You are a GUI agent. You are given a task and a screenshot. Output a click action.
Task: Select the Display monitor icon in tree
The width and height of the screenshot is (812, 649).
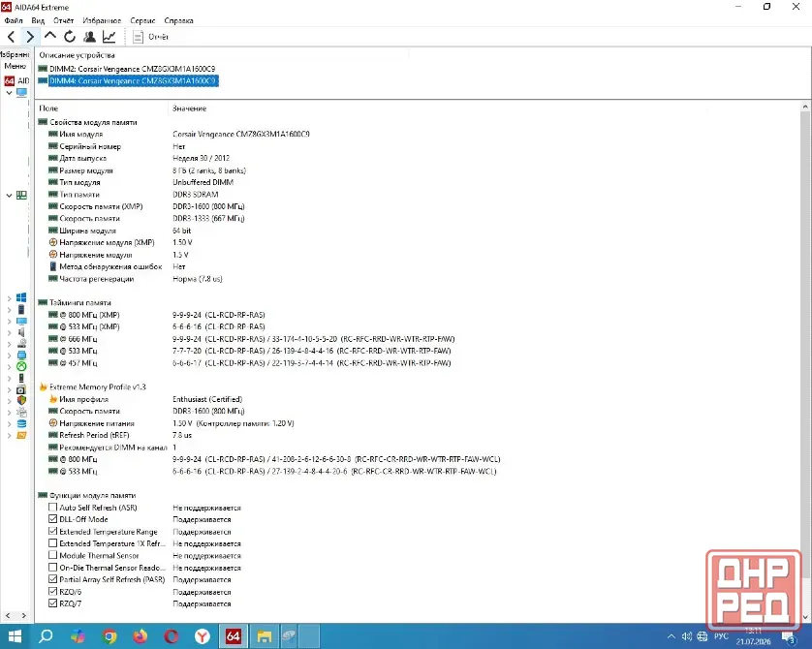tap(21, 321)
